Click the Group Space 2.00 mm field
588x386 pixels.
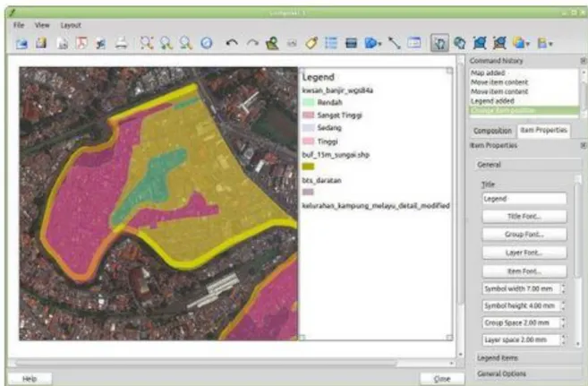click(x=524, y=322)
